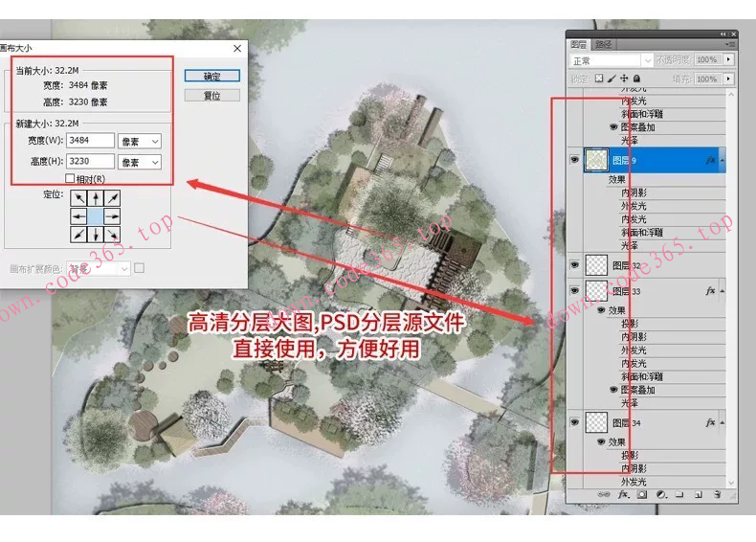Image resolution: width=756 pixels, height=542 pixels.
Task: Collapse Layers panel with double-arrow icon
Action: pyautogui.click(x=723, y=34)
